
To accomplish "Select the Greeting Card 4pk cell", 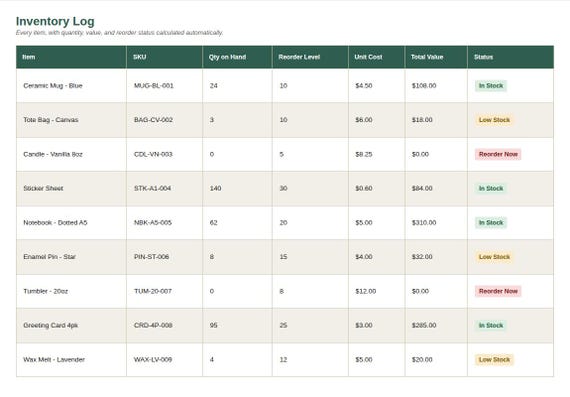I will click(71, 325).
